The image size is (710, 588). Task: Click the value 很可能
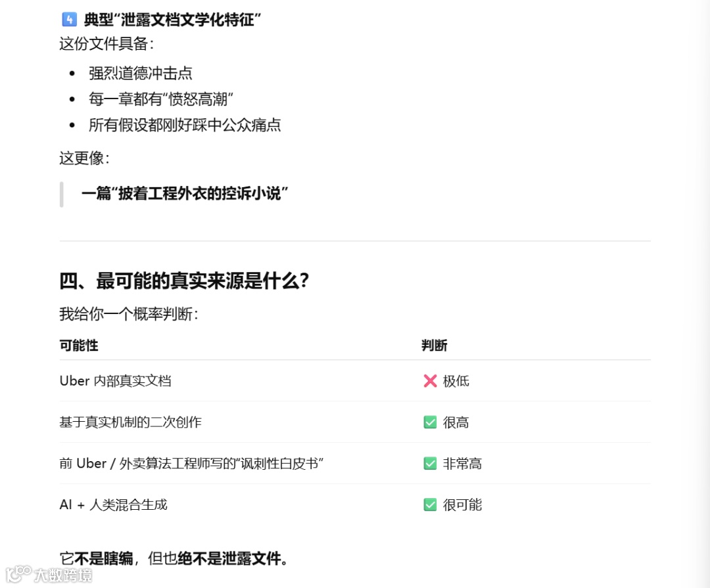[x=462, y=505]
